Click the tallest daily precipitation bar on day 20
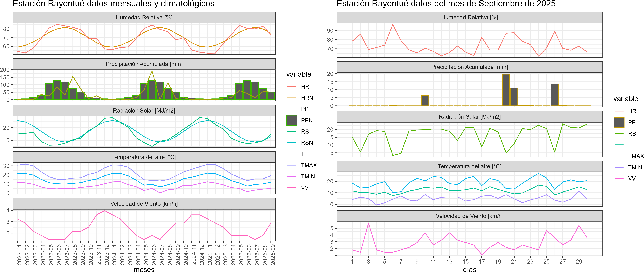 tap(506, 90)
